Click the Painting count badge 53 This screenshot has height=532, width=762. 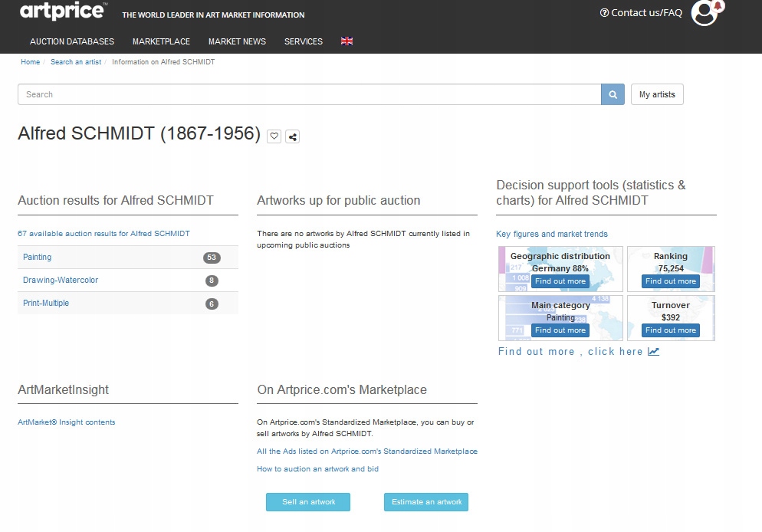coord(212,258)
